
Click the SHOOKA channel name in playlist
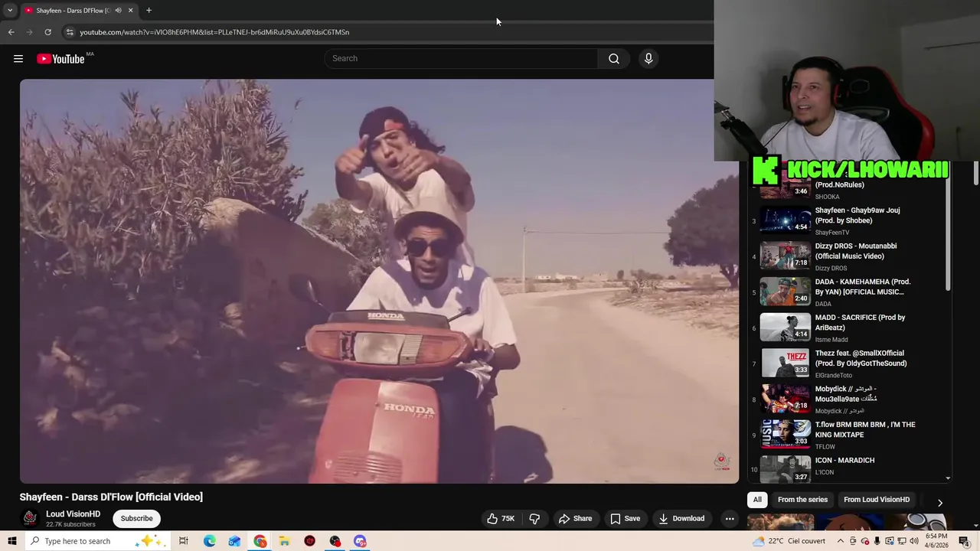827,197
